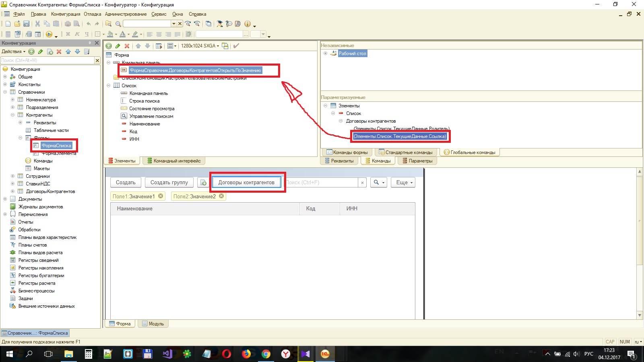Open Windows Calculator from the taskbar

pyautogui.click(x=89, y=354)
